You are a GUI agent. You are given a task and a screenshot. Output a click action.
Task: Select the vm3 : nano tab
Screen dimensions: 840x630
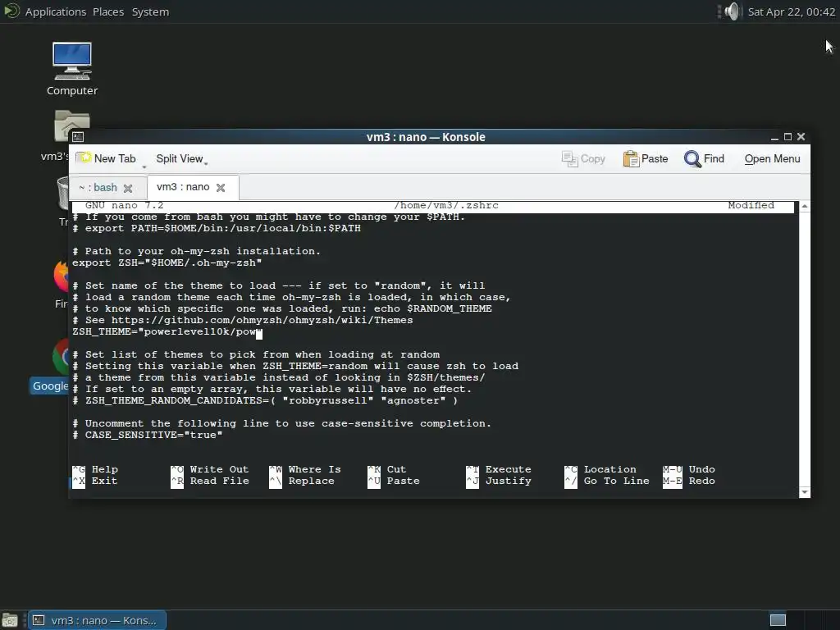tap(183, 187)
